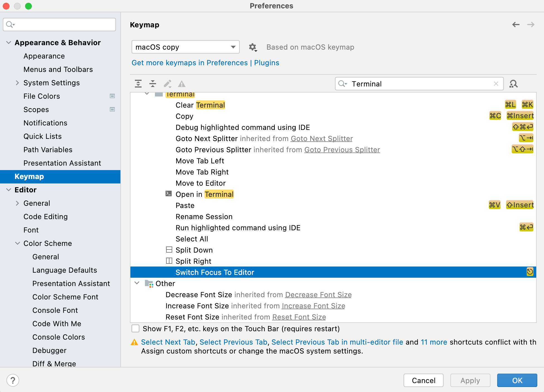Click the Split Down icon

169,250
